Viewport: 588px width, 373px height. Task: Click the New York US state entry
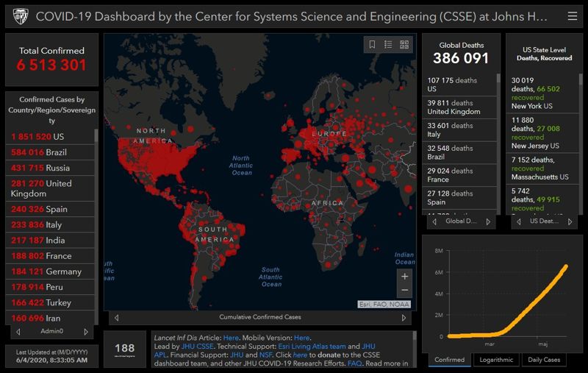tap(542, 93)
